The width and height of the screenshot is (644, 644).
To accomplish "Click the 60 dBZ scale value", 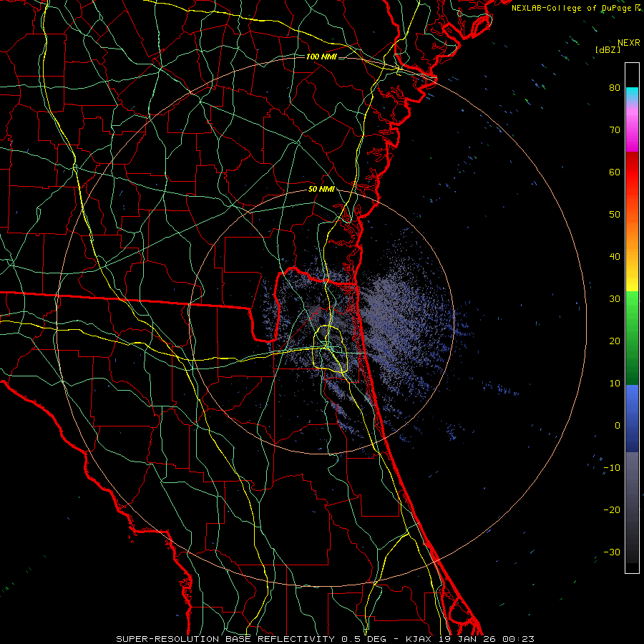I will point(615,172).
